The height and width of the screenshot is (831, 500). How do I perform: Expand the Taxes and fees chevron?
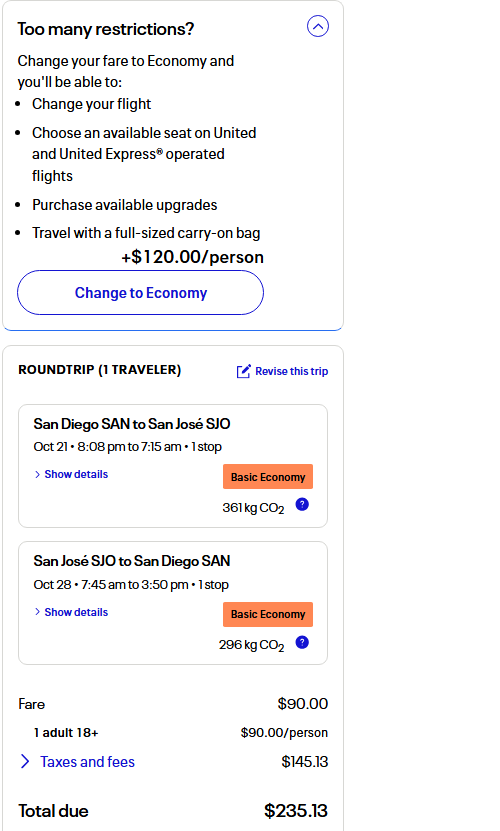[24, 762]
